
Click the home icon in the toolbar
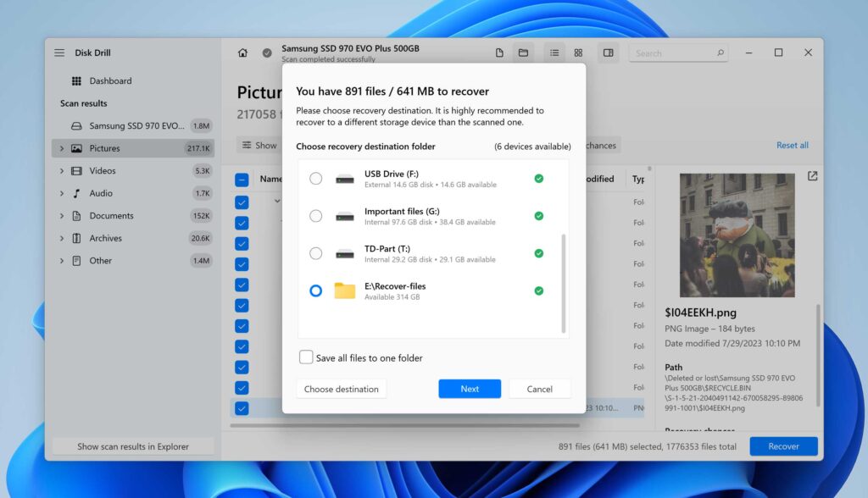point(243,52)
